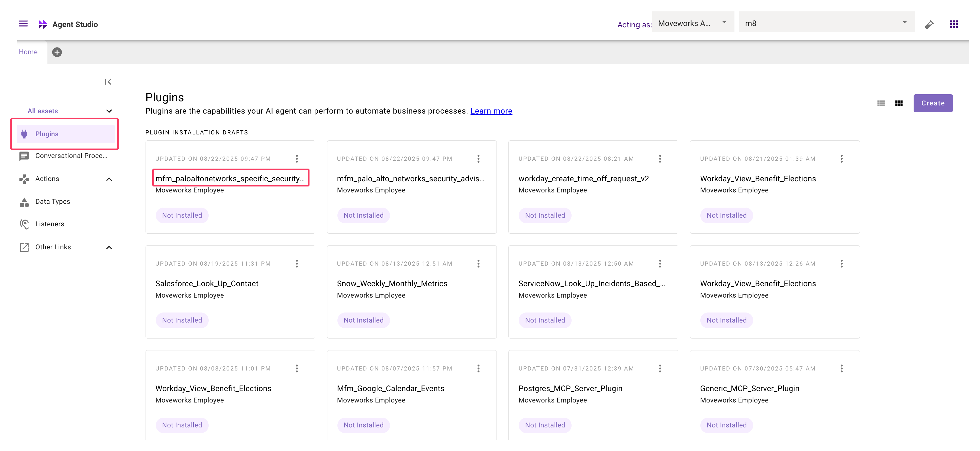This screenshot has width=980, height=451.
Task: Click the Conversational Processes chat icon
Action: (x=24, y=156)
